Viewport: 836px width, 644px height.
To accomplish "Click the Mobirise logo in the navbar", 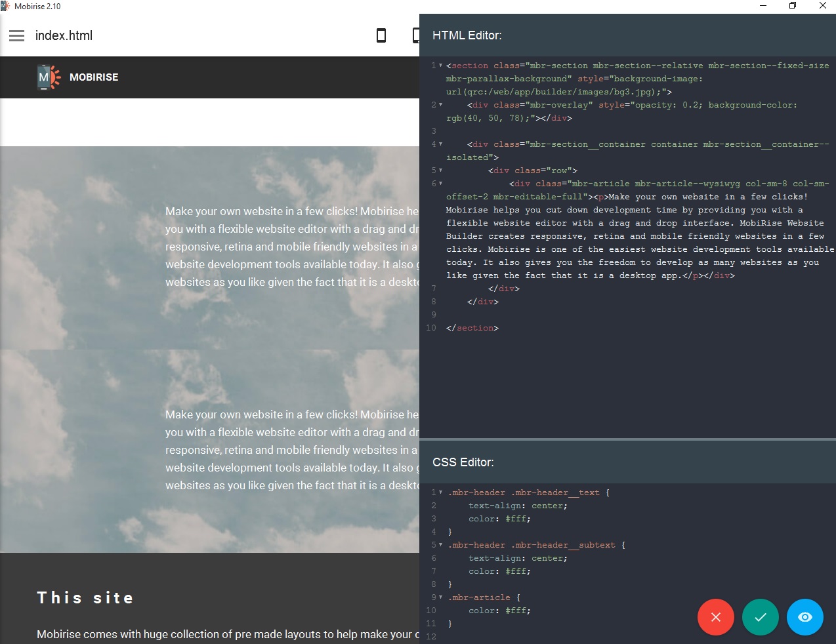I will 49,77.
